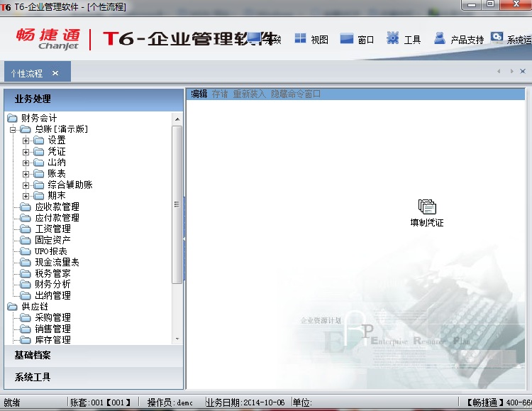Click the 固定资产 folder icon
The height and width of the screenshot is (411, 532).
[x=25, y=240]
